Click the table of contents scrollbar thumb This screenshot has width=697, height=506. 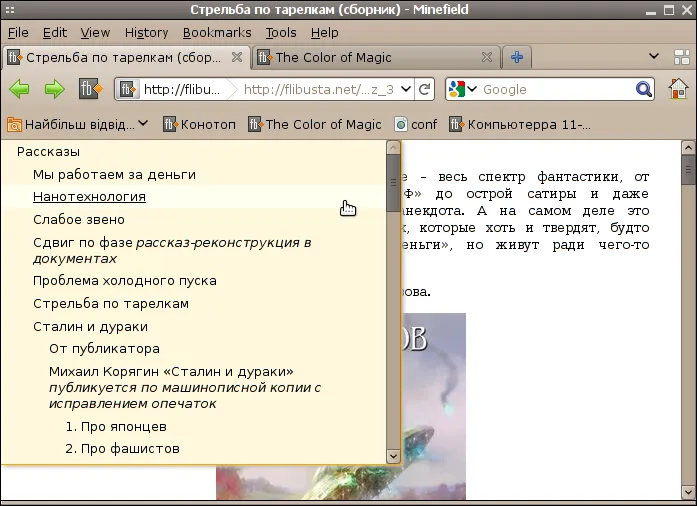[x=393, y=183]
